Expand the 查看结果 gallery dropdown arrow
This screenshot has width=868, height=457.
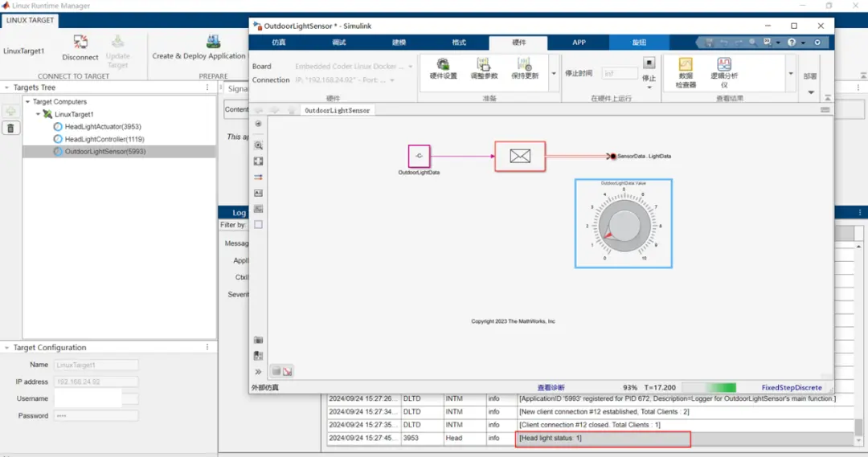791,74
